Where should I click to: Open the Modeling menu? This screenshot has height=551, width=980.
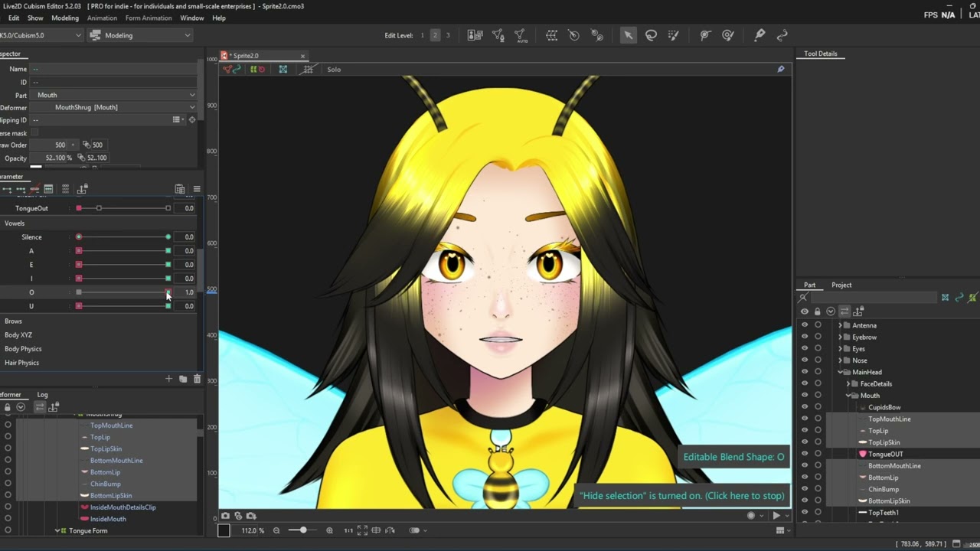[64, 18]
